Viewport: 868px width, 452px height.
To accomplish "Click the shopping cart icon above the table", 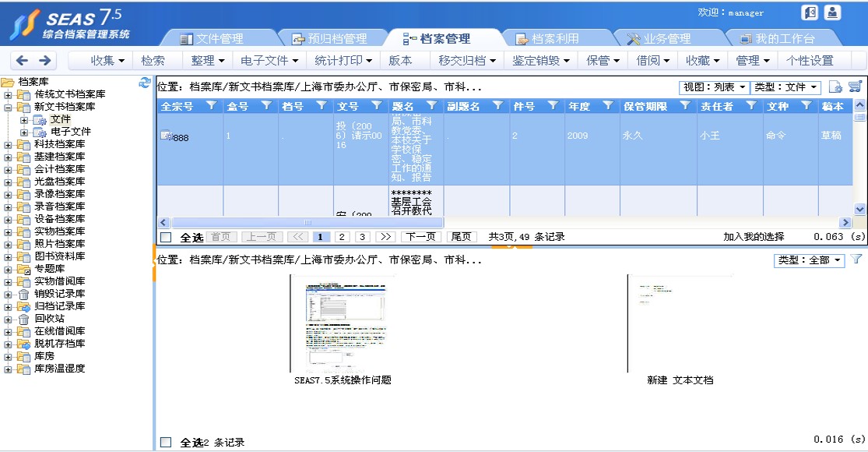I will tap(856, 87).
